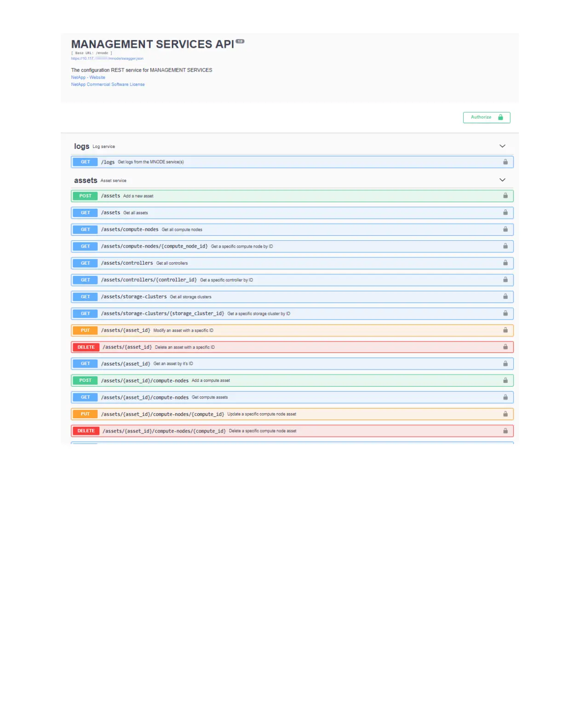Expand GET /logs operation
563x728 pixels.
click(292, 162)
